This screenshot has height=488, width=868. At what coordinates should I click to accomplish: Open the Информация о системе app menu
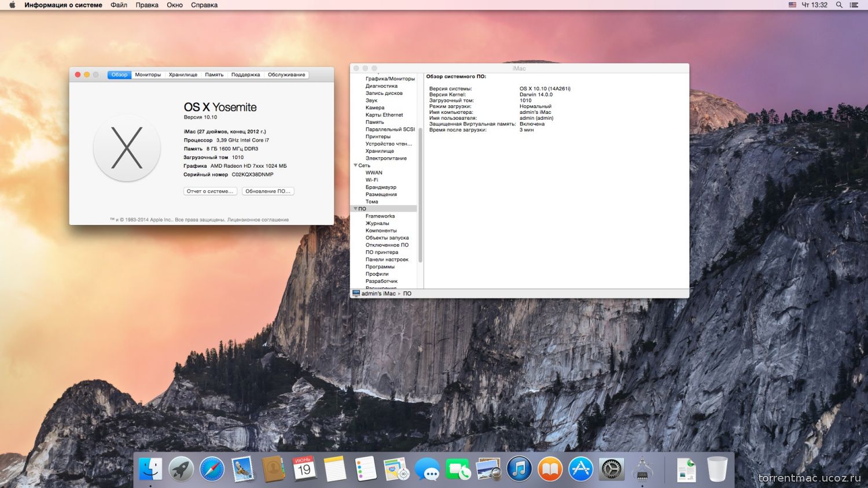click(x=63, y=5)
